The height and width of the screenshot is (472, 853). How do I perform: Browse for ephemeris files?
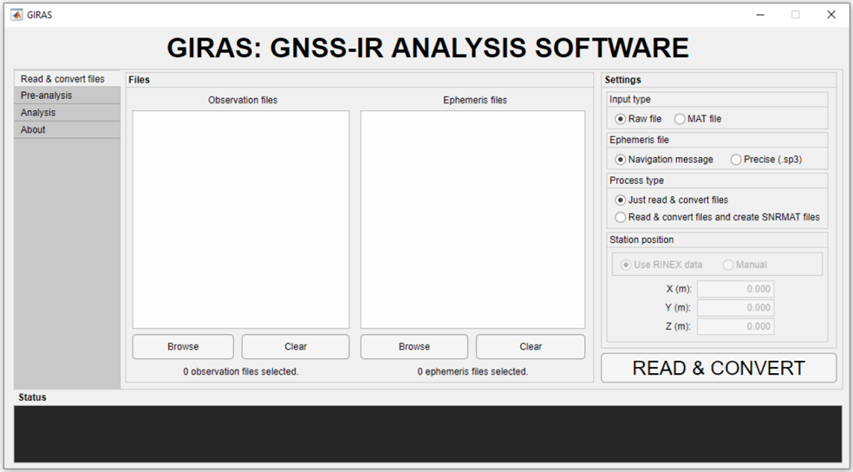coord(414,347)
